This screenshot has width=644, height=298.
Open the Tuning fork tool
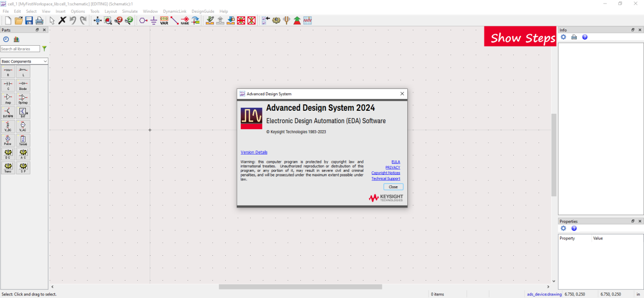tap(286, 20)
